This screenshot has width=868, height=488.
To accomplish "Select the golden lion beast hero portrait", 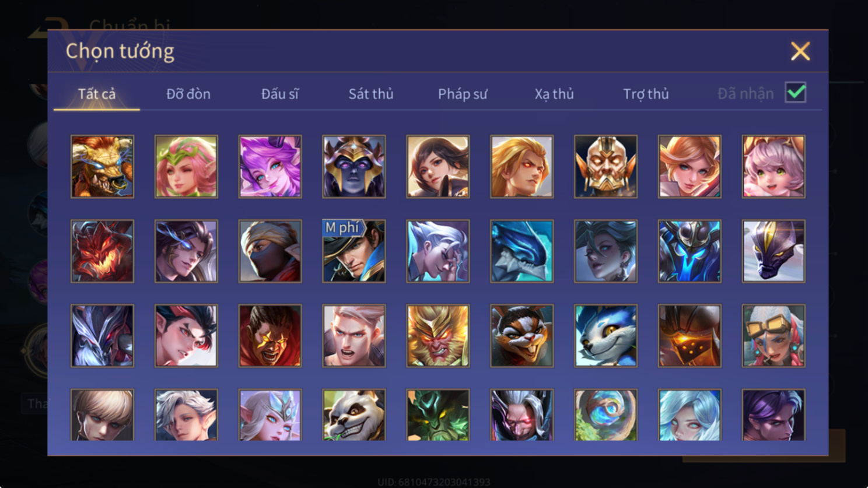I will pos(102,167).
